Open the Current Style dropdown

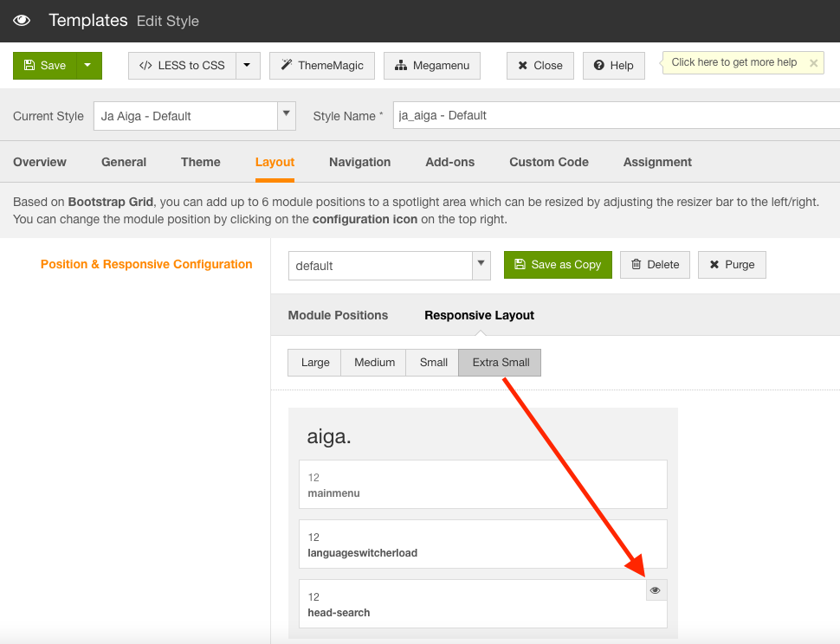pyautogui.click(x=195, y=116)
